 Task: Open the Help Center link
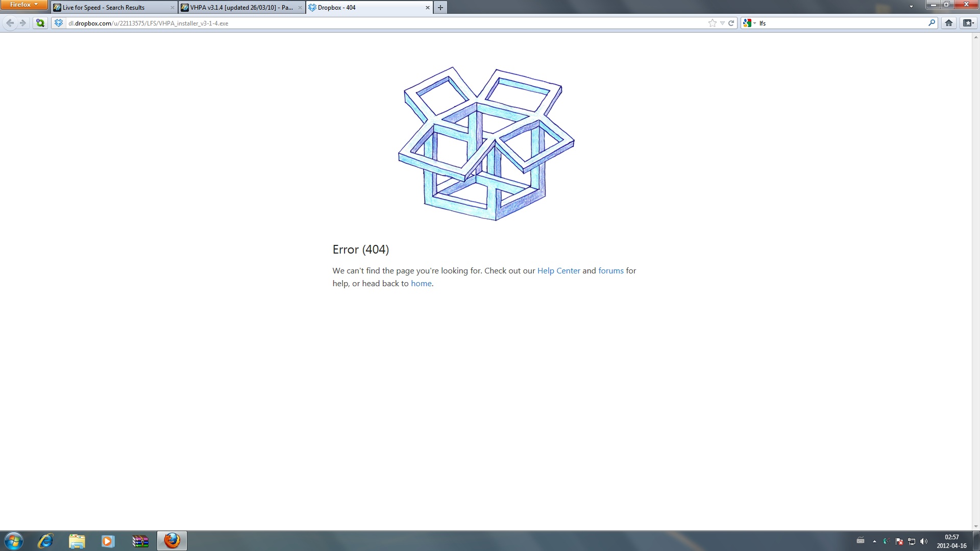tap(558, 271)
